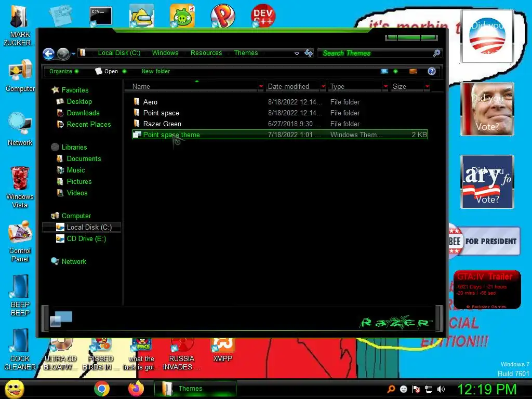Click the Windows breadcrumb in address bar
This screenshot has height=399, width=532.
[165, 53]
